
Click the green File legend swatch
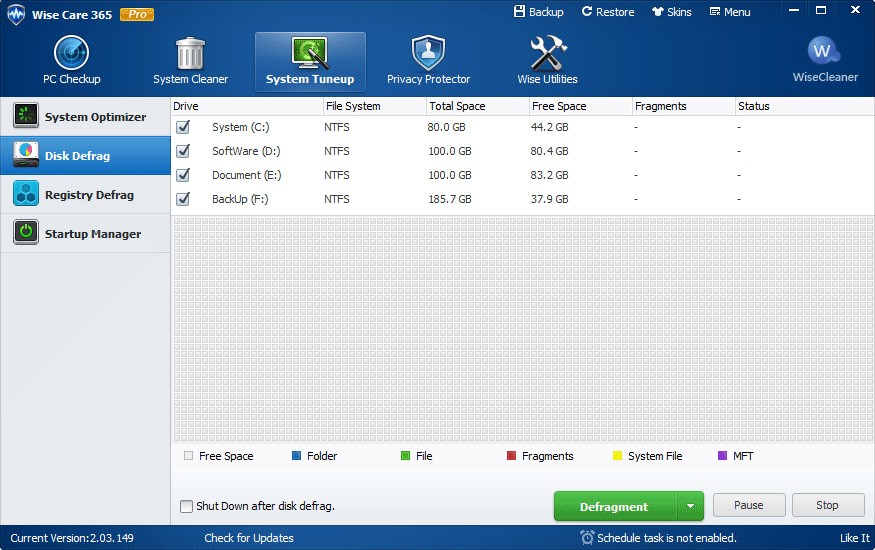[406, 456]
